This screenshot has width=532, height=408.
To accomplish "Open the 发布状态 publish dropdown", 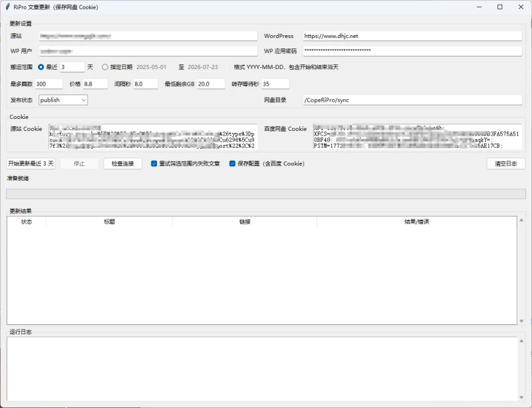I will 63,100.
